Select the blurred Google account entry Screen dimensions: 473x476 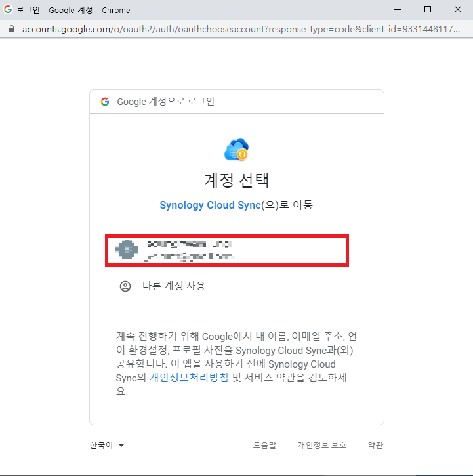(x=227, y=250)
